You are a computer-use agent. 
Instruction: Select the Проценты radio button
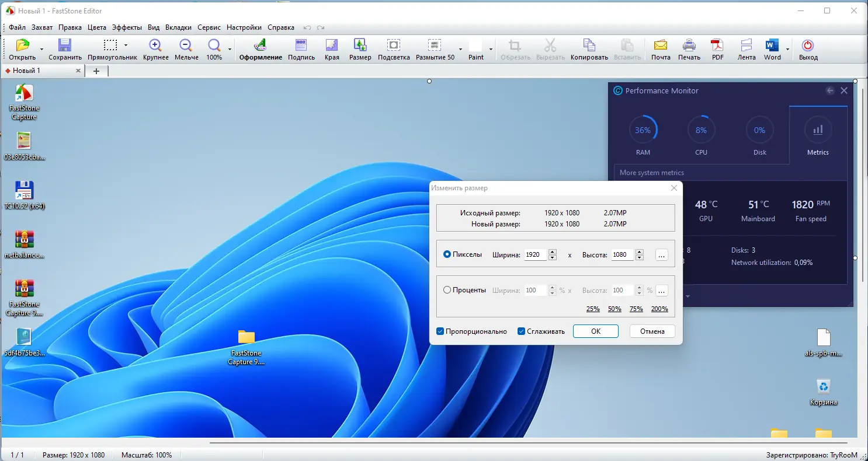point(447,290)
